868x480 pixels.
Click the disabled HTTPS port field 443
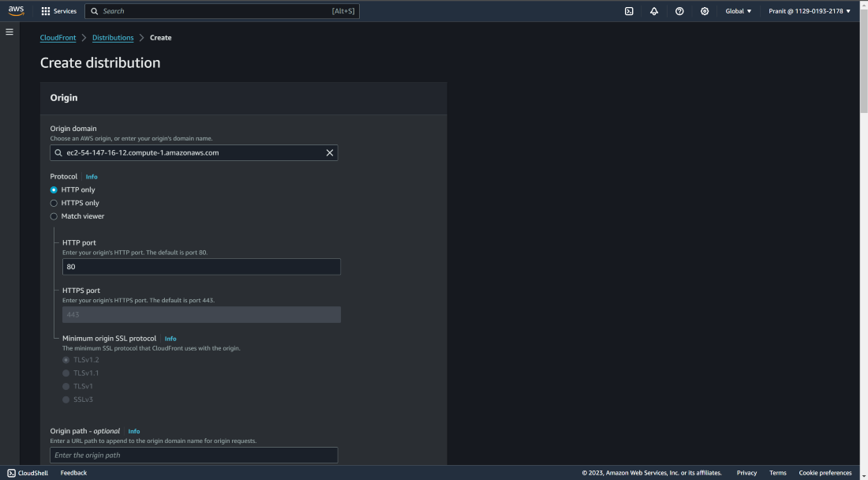point(201,314)
